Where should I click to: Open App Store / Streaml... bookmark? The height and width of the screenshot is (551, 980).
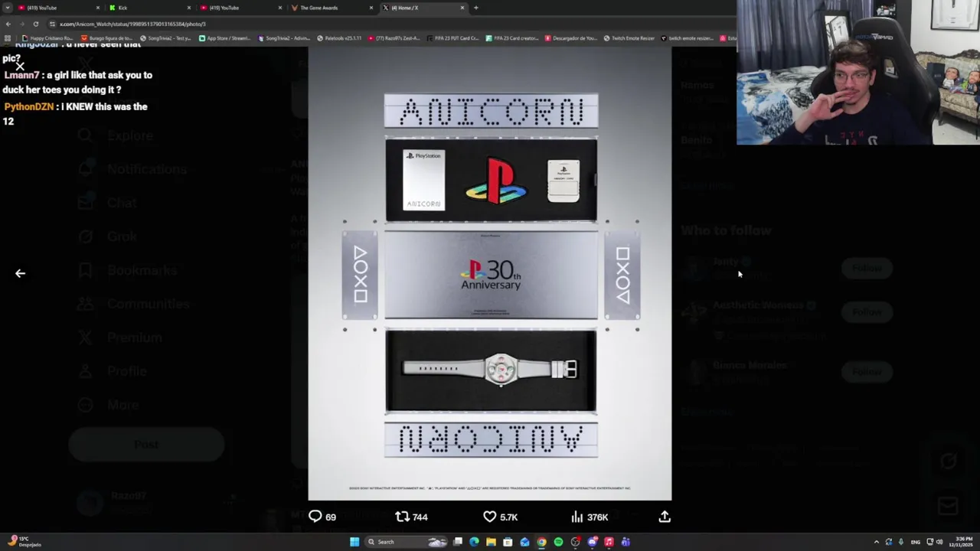226,38
